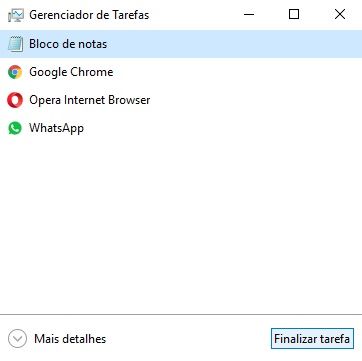The image size is (362, 361).
Task: Maximize the task manager window
Action: (294, 14)
